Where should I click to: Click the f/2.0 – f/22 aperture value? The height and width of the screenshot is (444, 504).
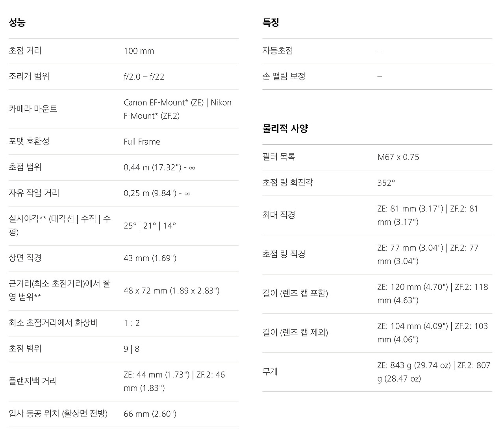pyautogui.click(x=144, y=76)
